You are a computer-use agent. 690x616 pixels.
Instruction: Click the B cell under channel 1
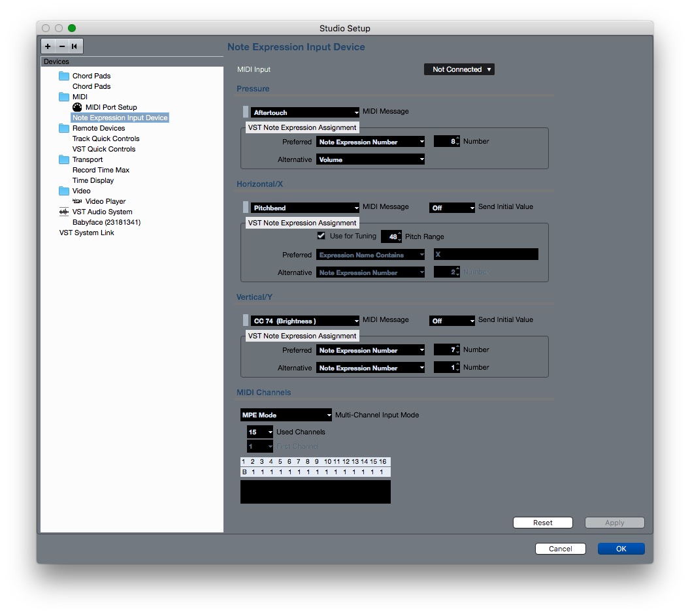244,472
